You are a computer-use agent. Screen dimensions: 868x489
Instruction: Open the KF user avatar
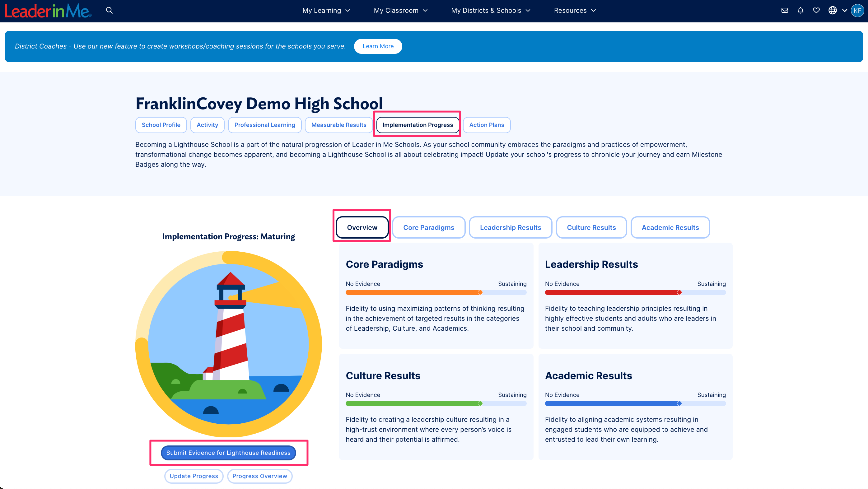pyautogui.click(x=857, y=11)
